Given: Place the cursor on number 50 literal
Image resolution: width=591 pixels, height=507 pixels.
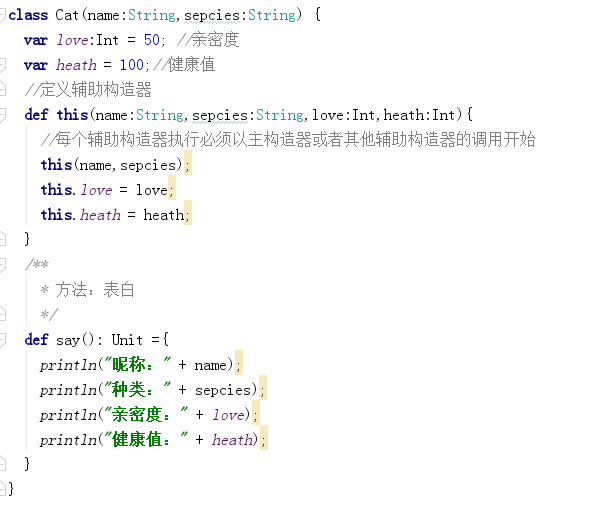Looking at the screenshot, I should click(x=152, y=40).
